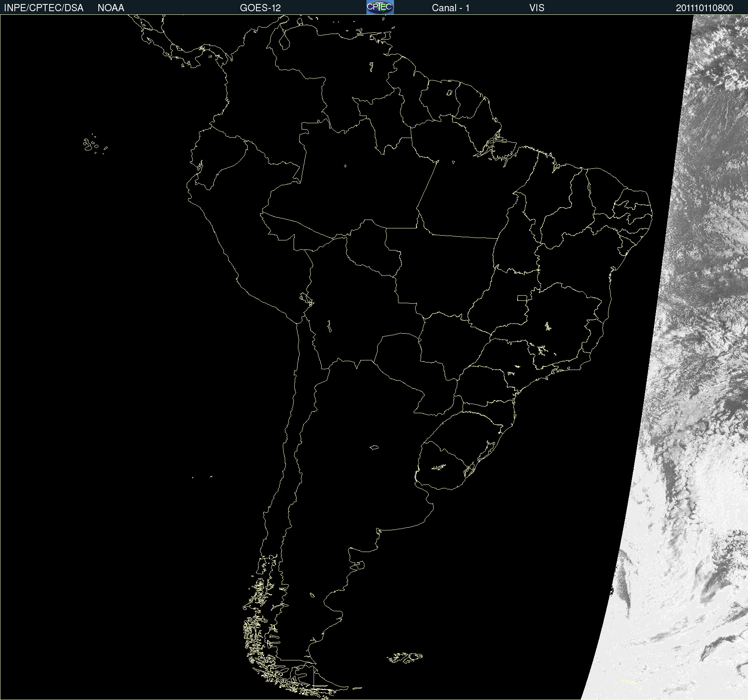This screenshot has height=700, width=748.
Task: Click the CPTEC logo in the header
Action: point(380,7)
